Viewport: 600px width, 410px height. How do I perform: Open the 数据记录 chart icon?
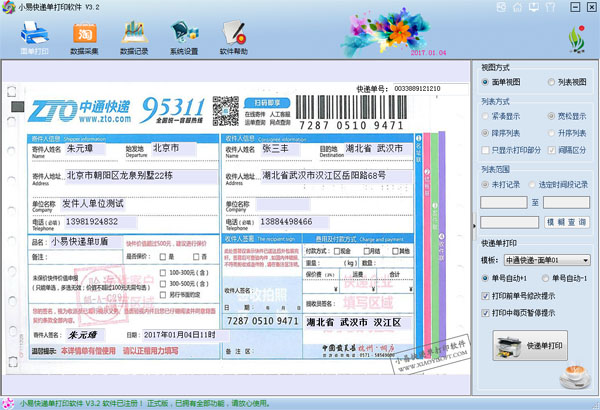134,38
